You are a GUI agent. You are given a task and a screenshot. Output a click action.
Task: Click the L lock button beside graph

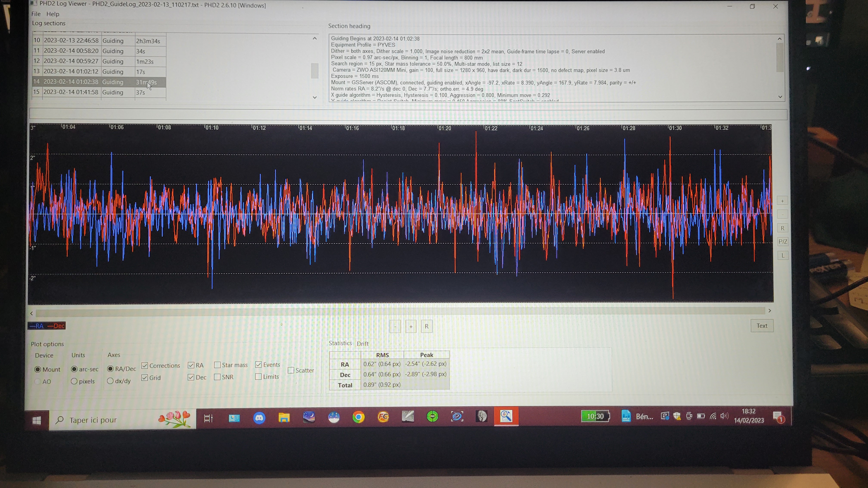point(782,255)
